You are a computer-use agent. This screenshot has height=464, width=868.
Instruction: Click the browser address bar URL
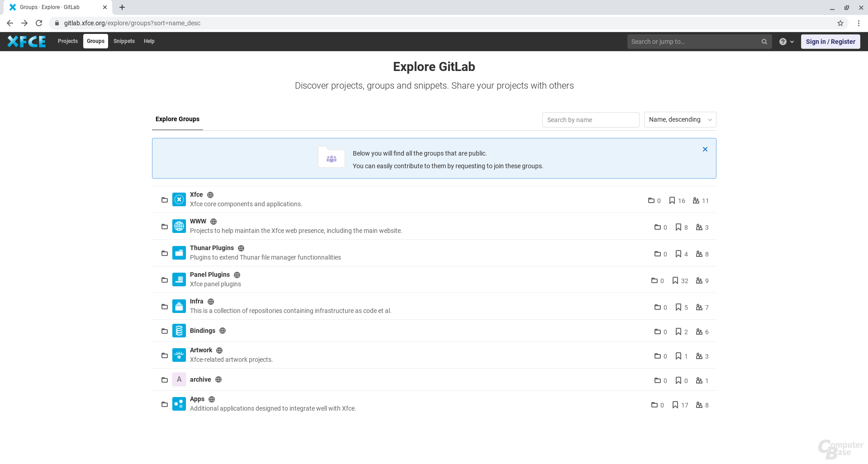[x=132, y=23]
